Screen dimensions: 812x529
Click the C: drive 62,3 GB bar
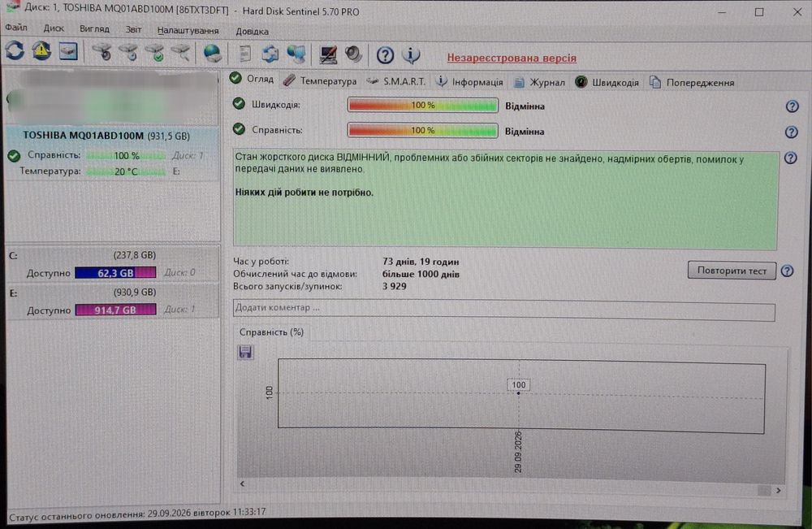click(115, 272)
